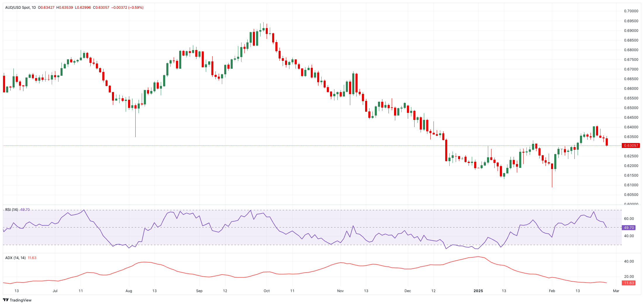
Task: Click the red current price tag 0.63057
Action: point(631,146)
